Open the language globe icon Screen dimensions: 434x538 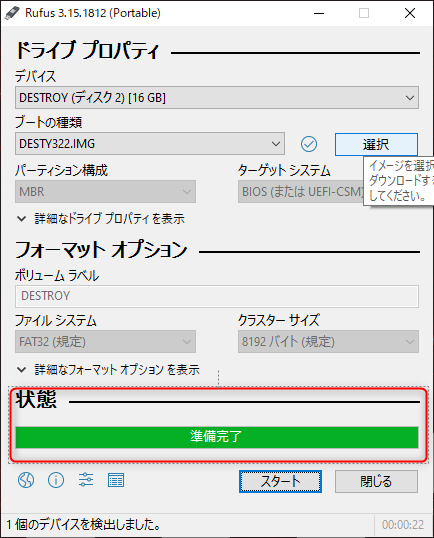tap(26, 480)
